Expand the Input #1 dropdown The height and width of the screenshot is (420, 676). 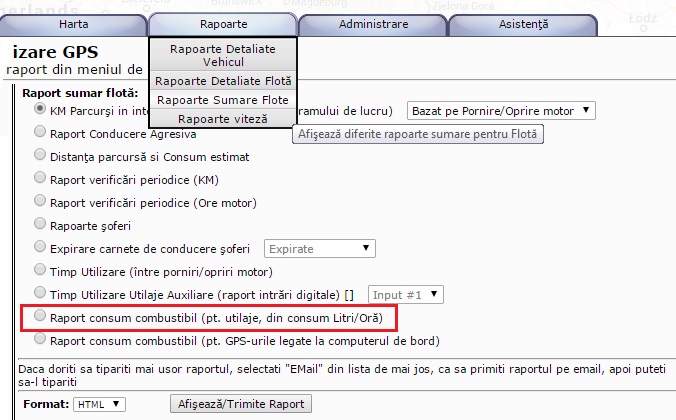point(406,295)
